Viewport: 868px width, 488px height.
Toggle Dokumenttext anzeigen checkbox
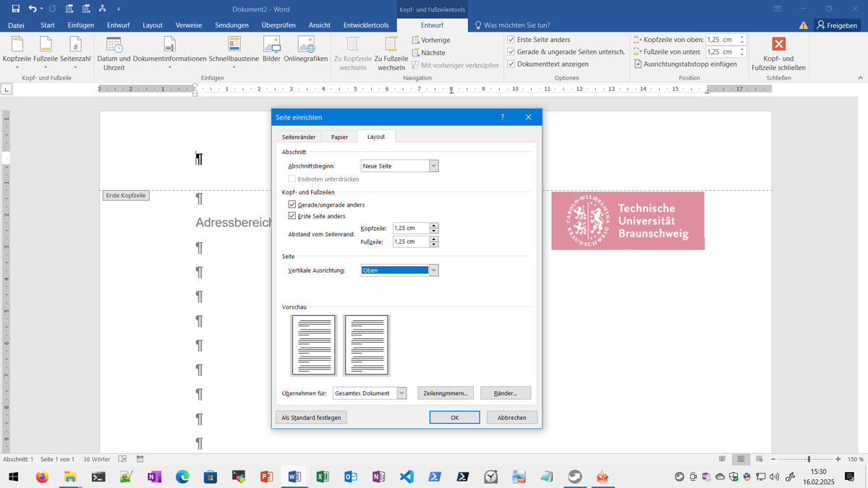coord(511,64)
